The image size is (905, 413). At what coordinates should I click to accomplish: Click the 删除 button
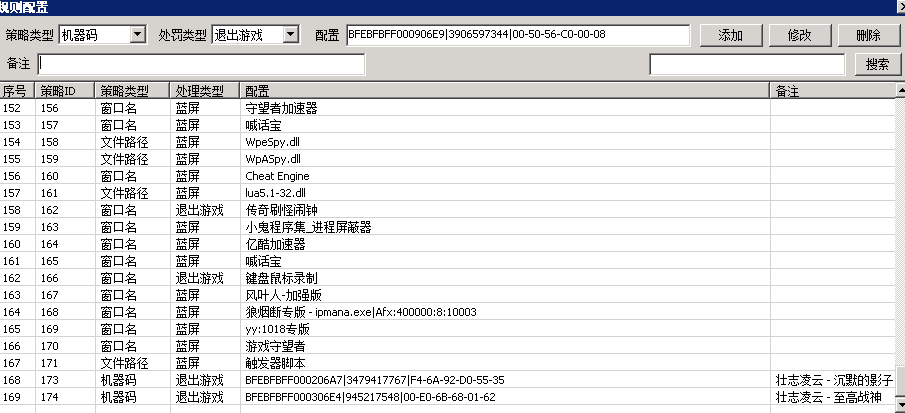pos(868,35)
